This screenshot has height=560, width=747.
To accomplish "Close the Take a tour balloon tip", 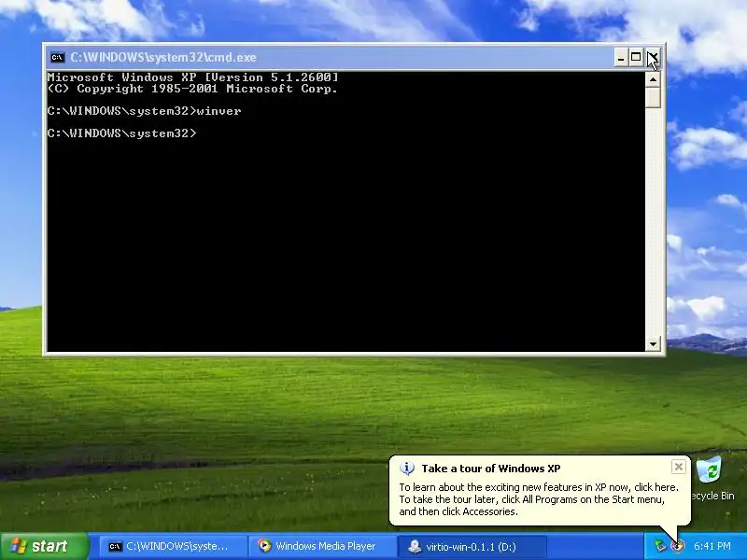I will pyautogui.click(x=679, y=468).
